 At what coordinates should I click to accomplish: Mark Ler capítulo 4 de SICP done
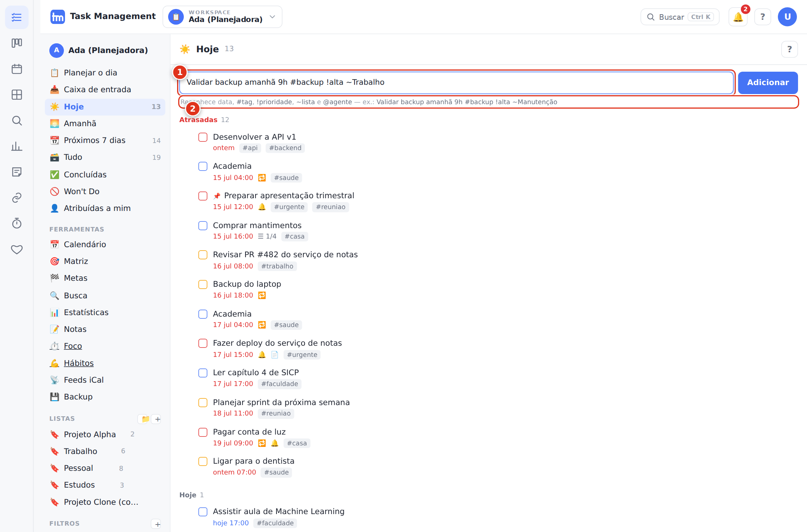[203, 373]
